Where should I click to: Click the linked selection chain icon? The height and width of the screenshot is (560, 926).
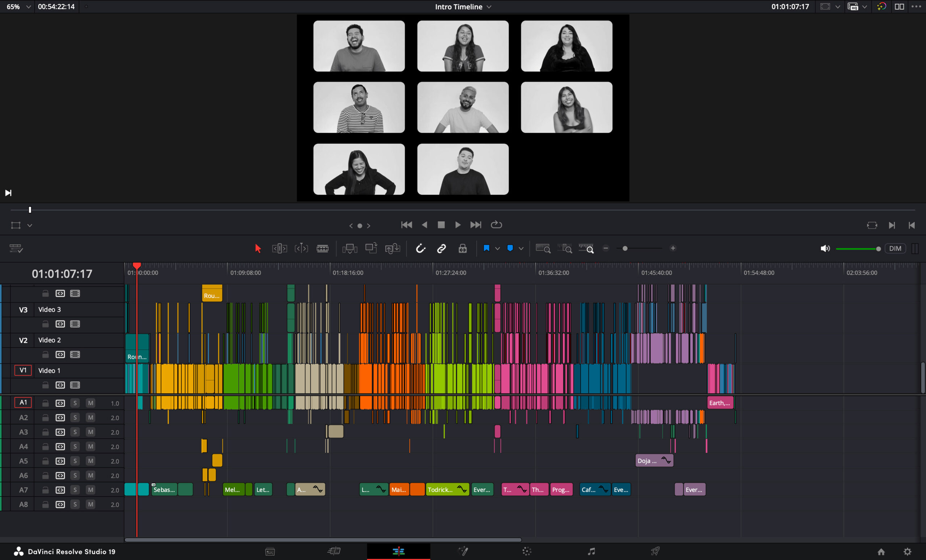(x=441, y=249)
